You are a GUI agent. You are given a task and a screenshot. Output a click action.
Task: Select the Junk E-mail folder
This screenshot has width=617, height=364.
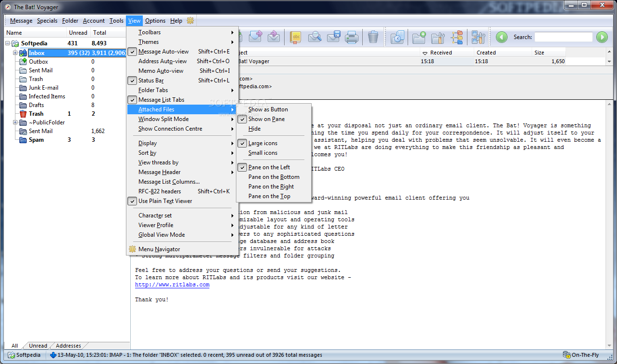pos(43,88)
